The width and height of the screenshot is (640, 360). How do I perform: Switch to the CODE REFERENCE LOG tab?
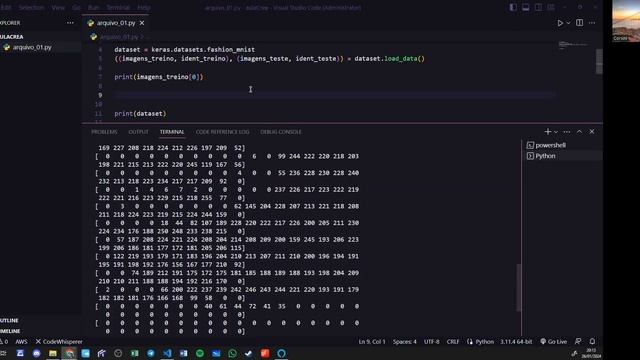coord(222,132)
